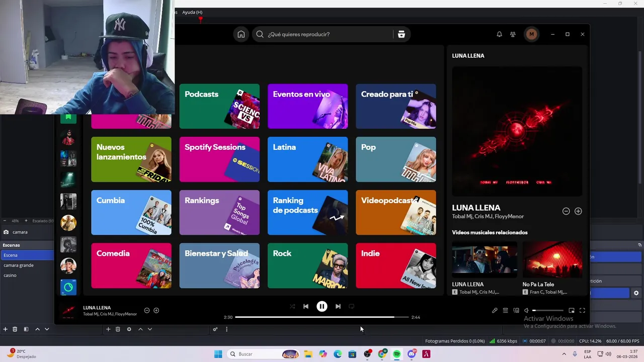The width and height of the screenshot is (644, 362).
Task: Open source properties gear in OBS
Action: 129,329
